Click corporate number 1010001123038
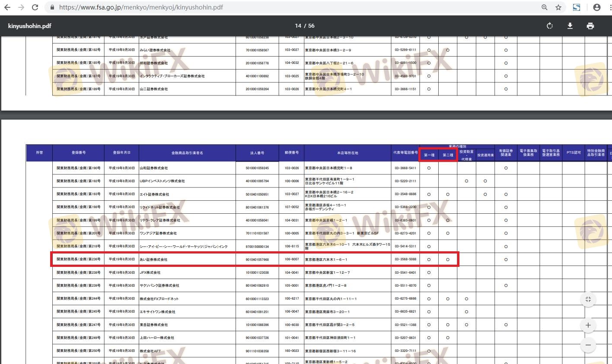This screenshot has height=364, width=612. tap(257, 272)
